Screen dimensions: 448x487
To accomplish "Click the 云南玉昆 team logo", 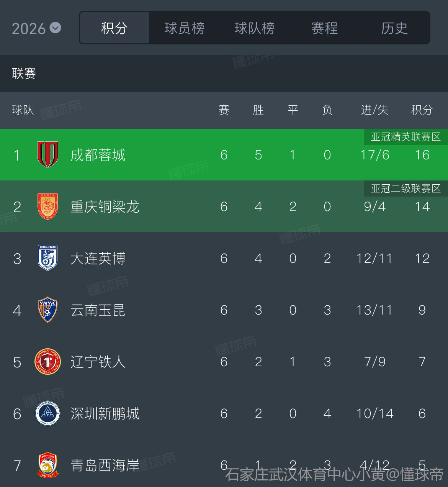I will point(48,310).
